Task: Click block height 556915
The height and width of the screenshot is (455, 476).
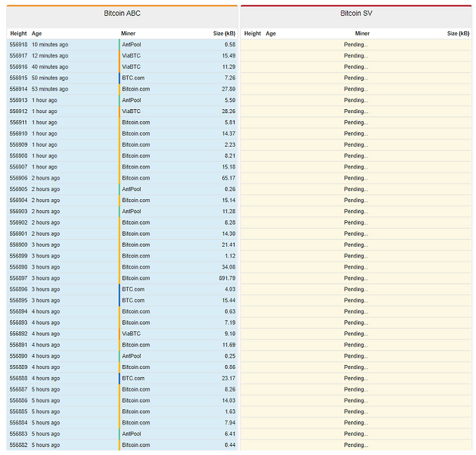Action: point(19,78)
